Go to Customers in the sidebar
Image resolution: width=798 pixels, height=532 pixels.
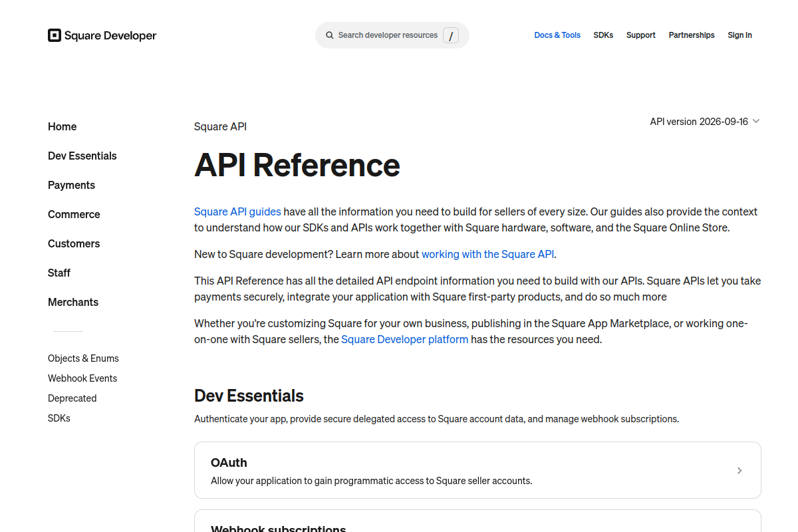tap(74, 243)
